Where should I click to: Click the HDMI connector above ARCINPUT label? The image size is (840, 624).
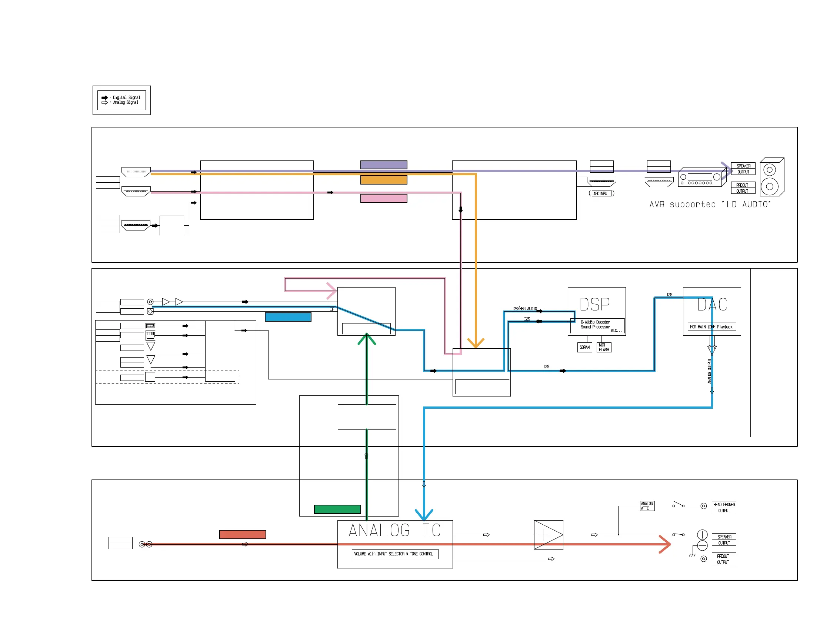pos(601,182)
